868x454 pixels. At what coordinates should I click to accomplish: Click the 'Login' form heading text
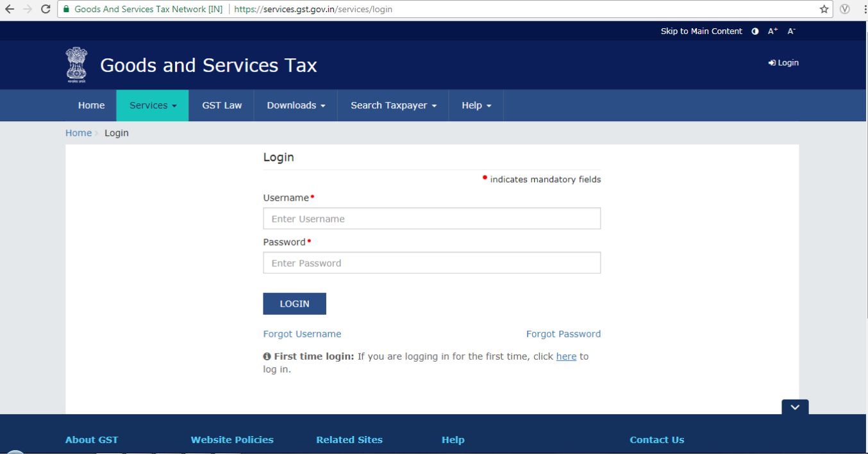click(x=279, y=157)
